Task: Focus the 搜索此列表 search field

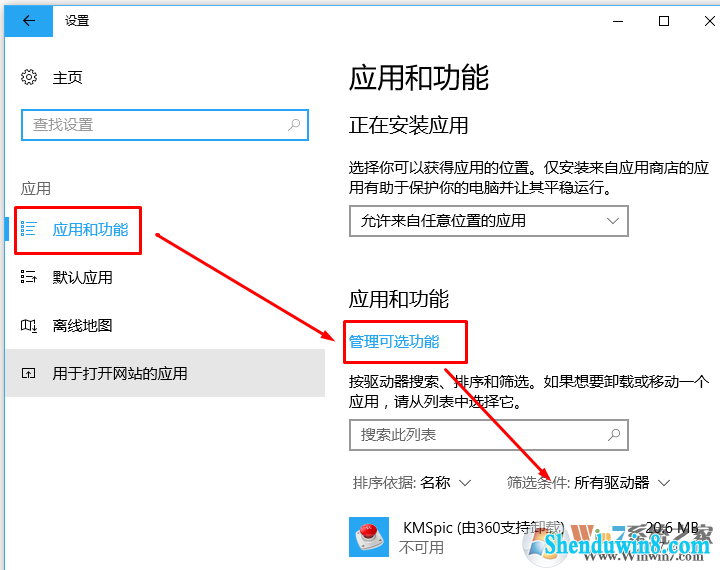Action: coord(489,435)
